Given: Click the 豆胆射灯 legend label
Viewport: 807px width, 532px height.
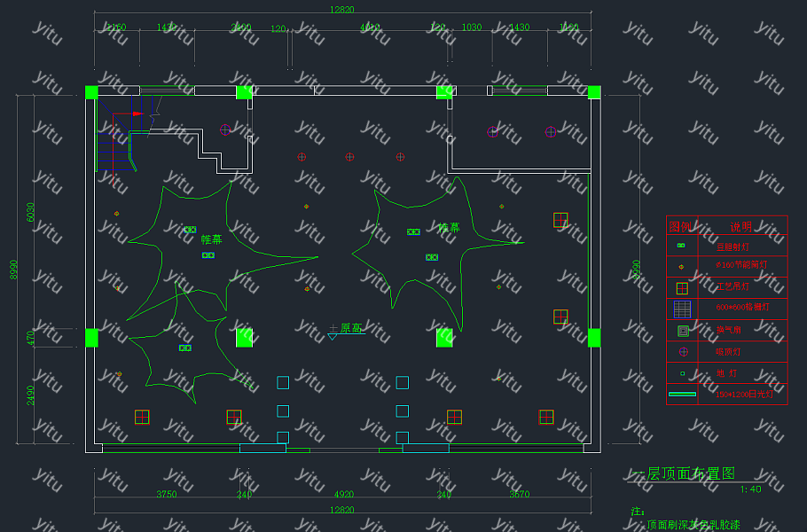Looking at the screenshot, I should point(733,247).
